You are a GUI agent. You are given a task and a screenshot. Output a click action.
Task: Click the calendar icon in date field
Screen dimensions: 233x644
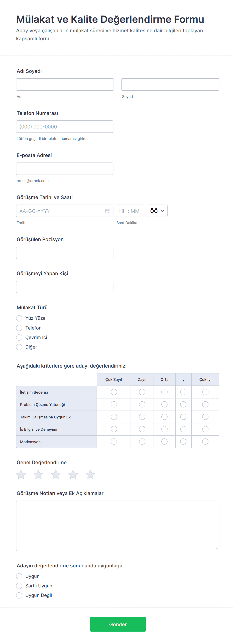pyautogui.click(x=107, y=211)
